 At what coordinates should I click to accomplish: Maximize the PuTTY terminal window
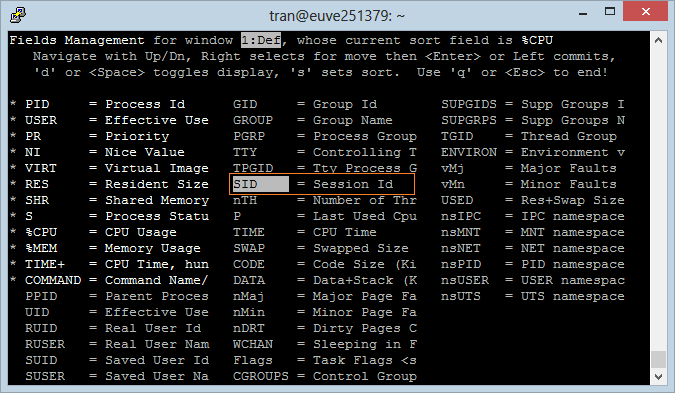click(610, 12)
